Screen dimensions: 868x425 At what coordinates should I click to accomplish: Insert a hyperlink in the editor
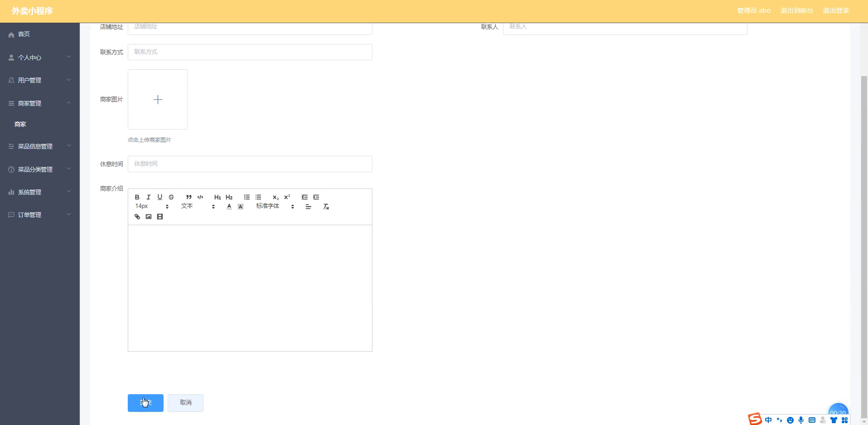point(137,217)
